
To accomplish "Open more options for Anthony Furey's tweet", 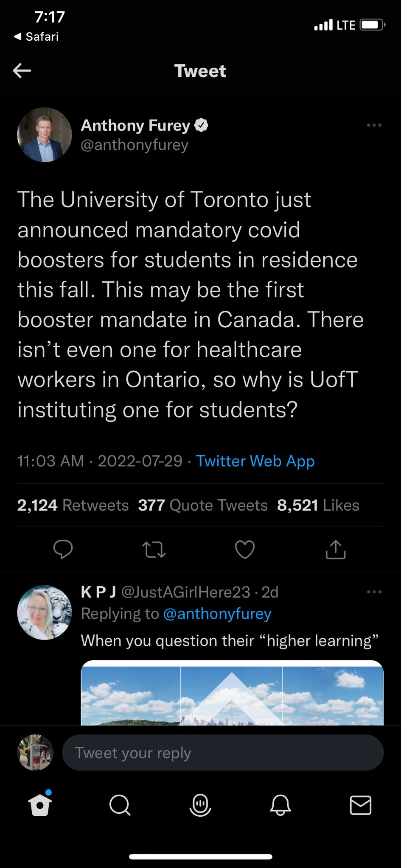I will point(374,125).
